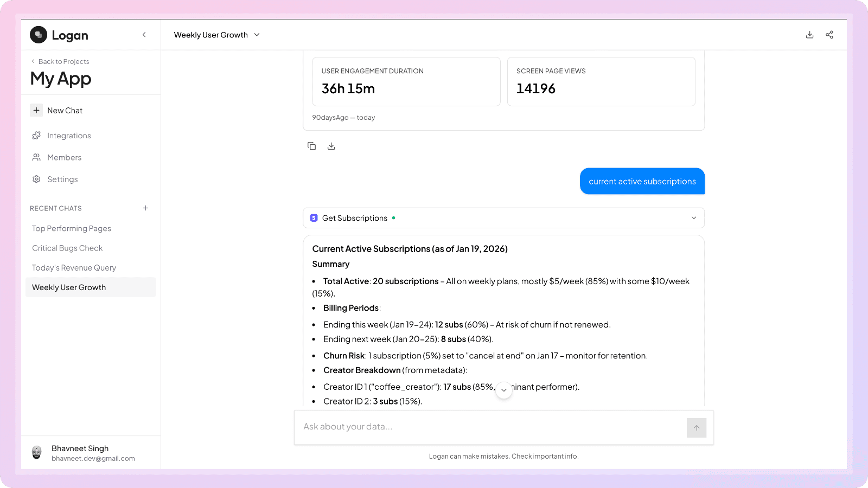This screenshot has height=488, width=868.
Task: Click the share icon in top bar
Action: point(829,35)
